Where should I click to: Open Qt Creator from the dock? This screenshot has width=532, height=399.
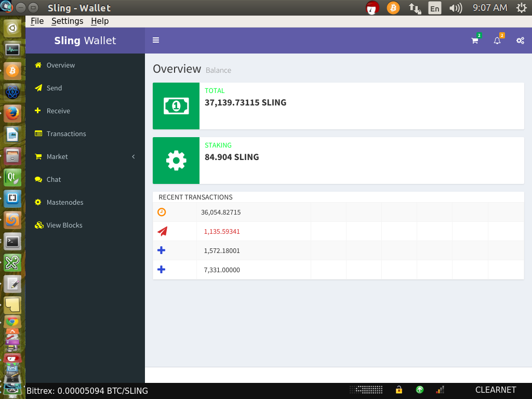(12, 178)
